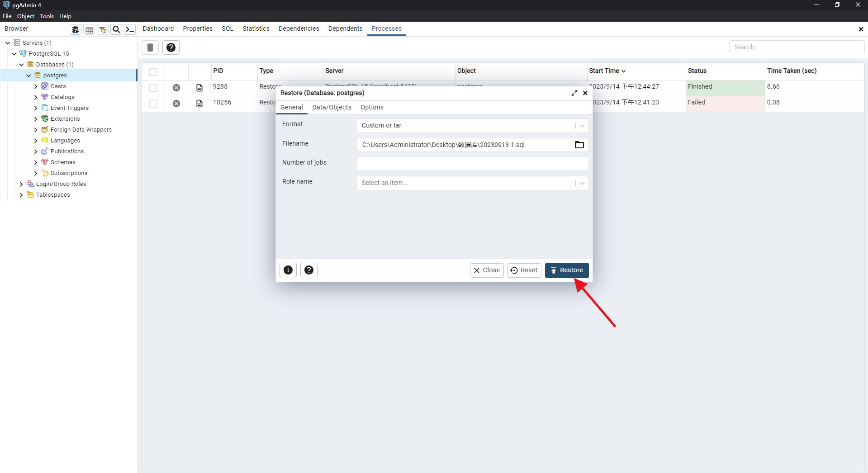Switch to the Data/Objects tab
Image resolution: width=868 pixels, height=473 pixels.
click(x=332, y=108)
